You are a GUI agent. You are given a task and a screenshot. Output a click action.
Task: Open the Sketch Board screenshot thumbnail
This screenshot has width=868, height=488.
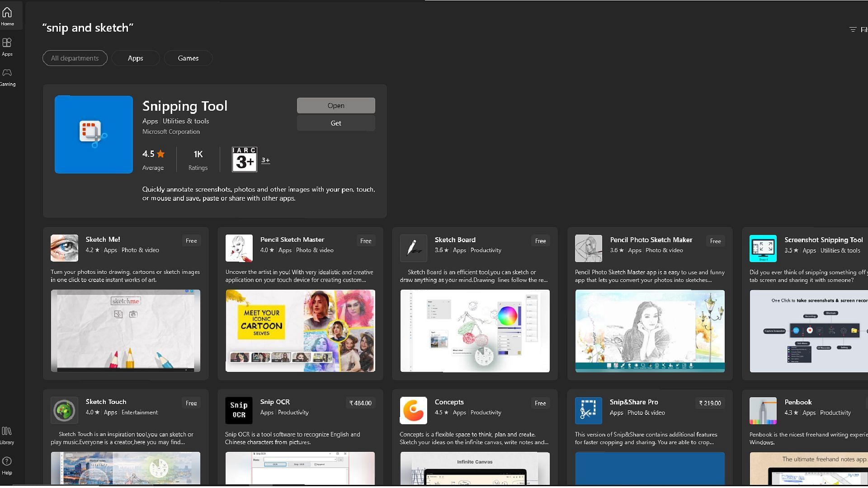click(x=475, y=331)
